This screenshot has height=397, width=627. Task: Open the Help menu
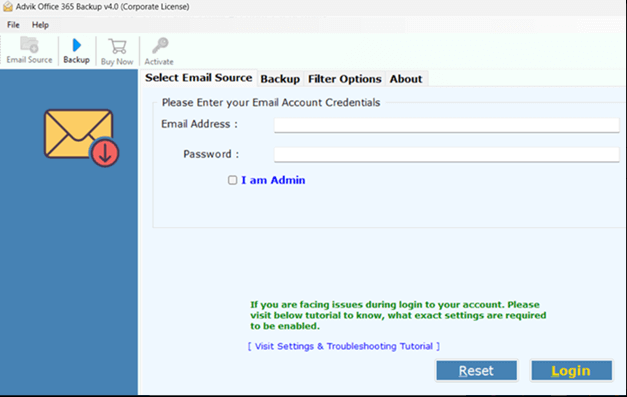click(40, 25)
